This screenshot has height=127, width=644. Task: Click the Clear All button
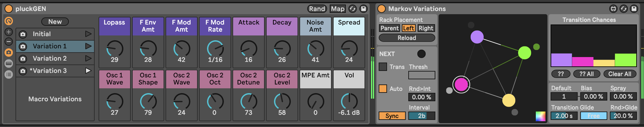[x=620, y=74]
